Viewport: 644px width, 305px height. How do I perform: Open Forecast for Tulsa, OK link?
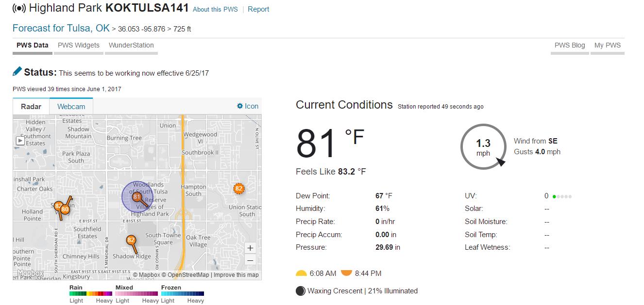point(61,28)
